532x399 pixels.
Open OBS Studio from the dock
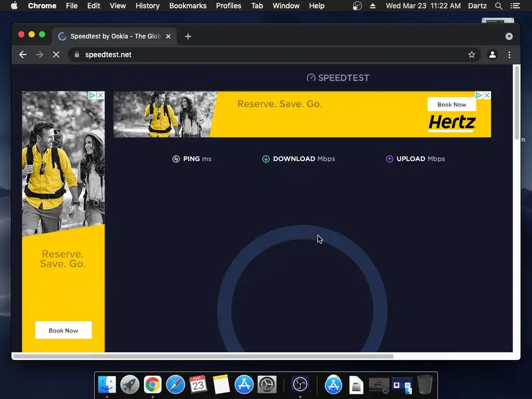tap(300, 385)
